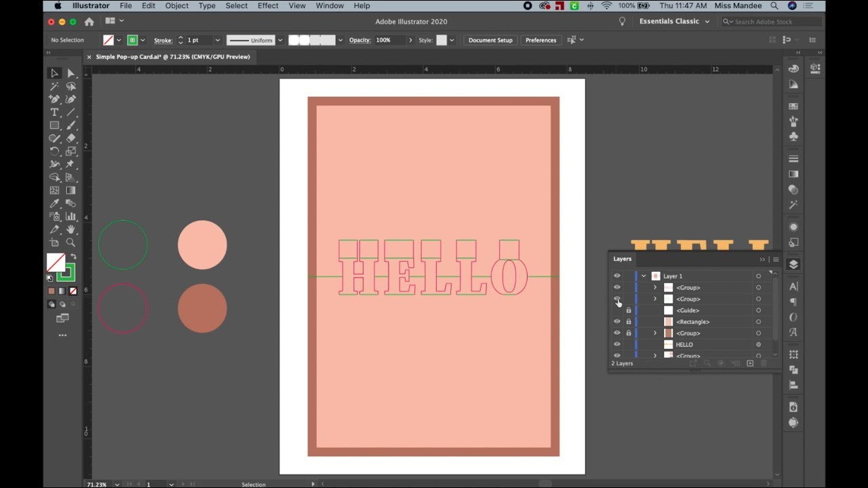
Task: Select the Rectangle tool
Action: click(x=54, y=125)
